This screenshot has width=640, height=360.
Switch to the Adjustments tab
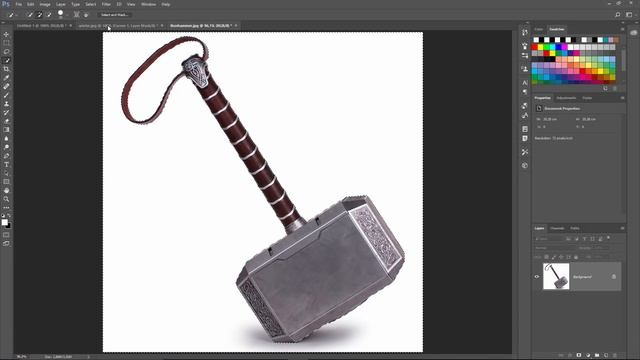566,98
